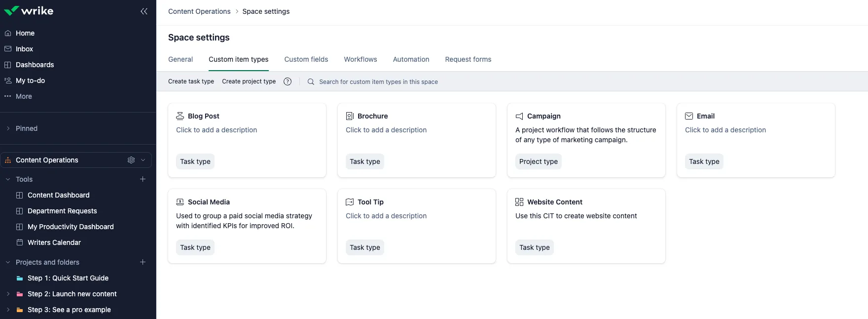This screenshot has width=868, height=319.
Task: Click the Department Requests icon
Action: [x=20, y=211]
